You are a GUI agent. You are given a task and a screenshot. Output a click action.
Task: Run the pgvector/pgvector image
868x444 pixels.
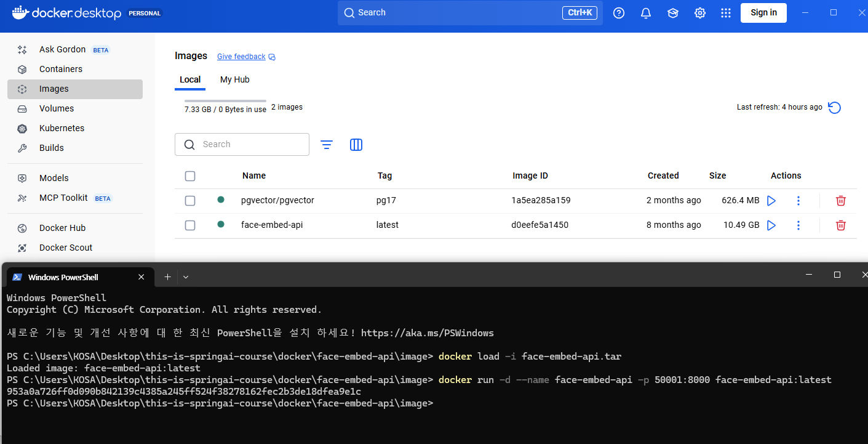point(771,201)
